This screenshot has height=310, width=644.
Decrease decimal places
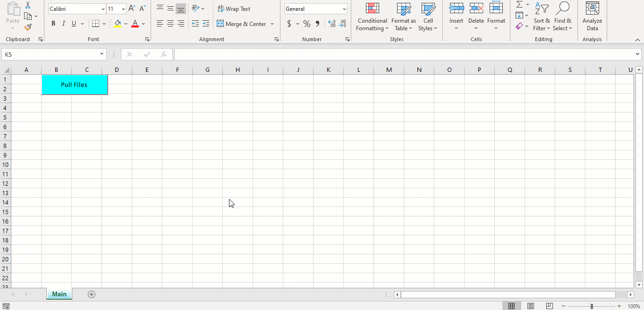coord(343,24)
